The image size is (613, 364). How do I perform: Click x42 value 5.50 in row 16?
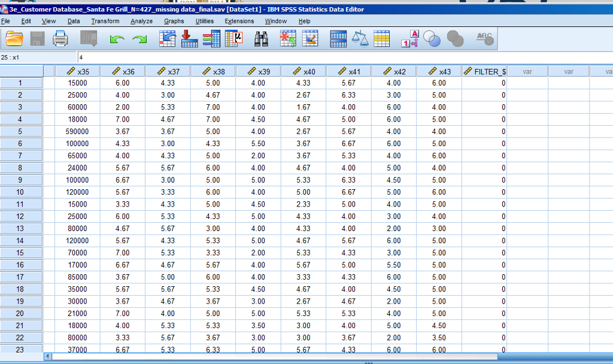tap(394, 265)
